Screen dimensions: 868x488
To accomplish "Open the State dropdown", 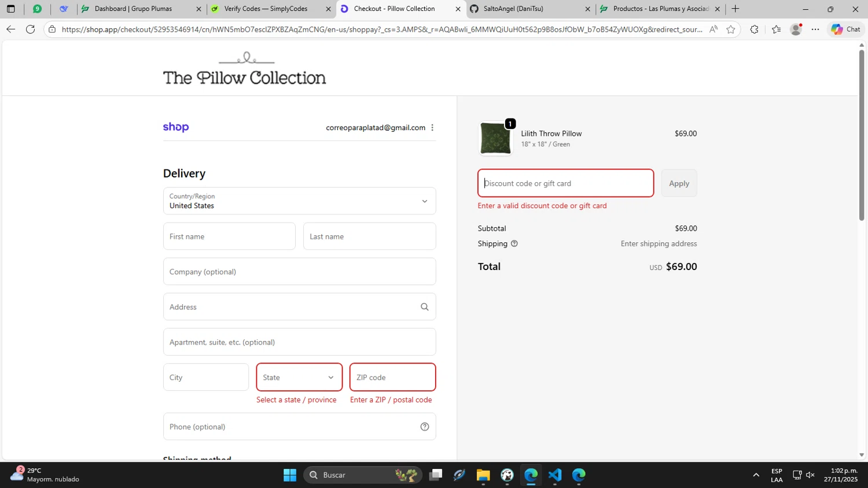I will click(x=299, y=378).
